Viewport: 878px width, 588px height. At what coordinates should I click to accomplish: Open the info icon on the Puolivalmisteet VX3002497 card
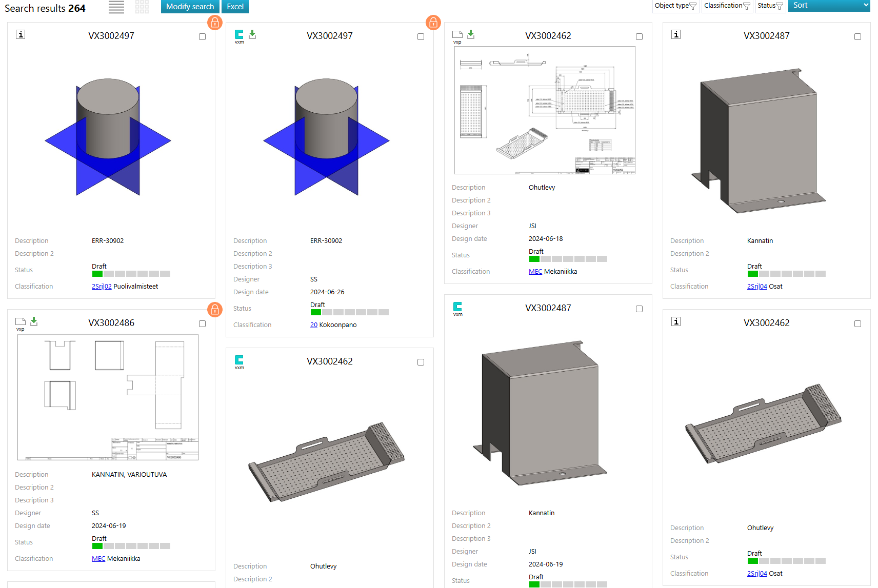click(x=21, y=34)
